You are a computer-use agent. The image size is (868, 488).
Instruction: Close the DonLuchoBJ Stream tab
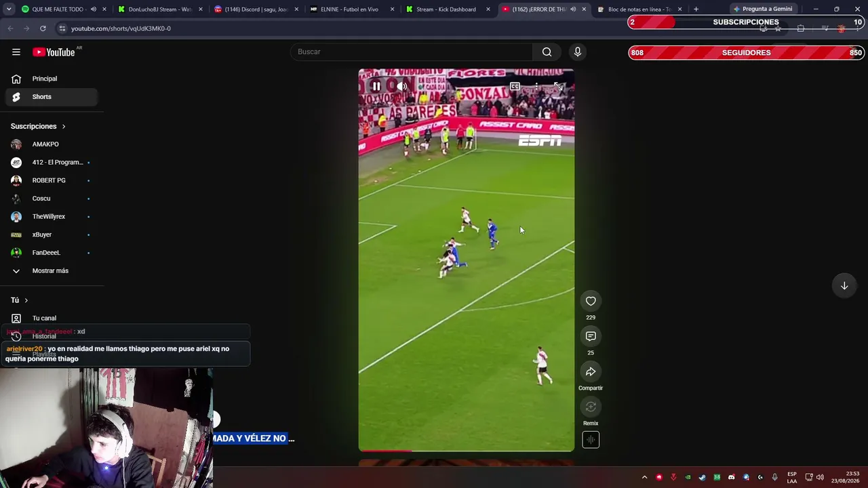coord(201,9)
